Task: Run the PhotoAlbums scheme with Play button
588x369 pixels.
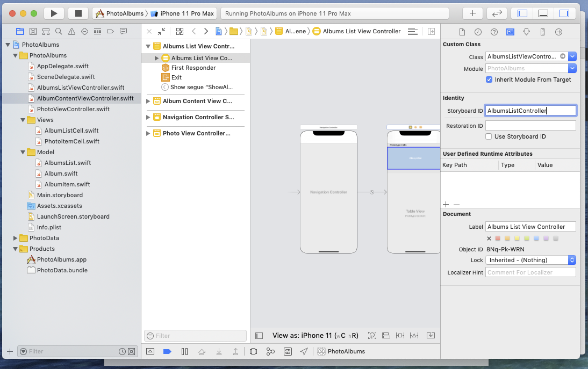Action: pos(54,13)
